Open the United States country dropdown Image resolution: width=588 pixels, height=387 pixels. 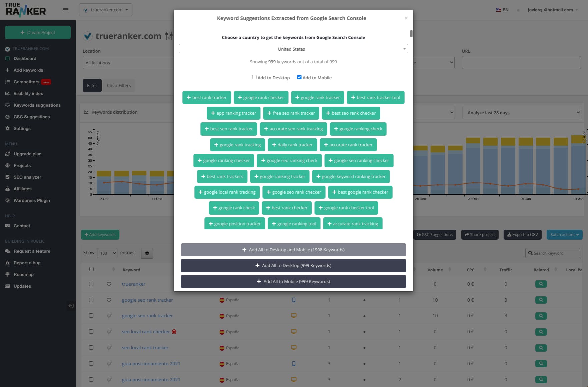pos(293,49)
